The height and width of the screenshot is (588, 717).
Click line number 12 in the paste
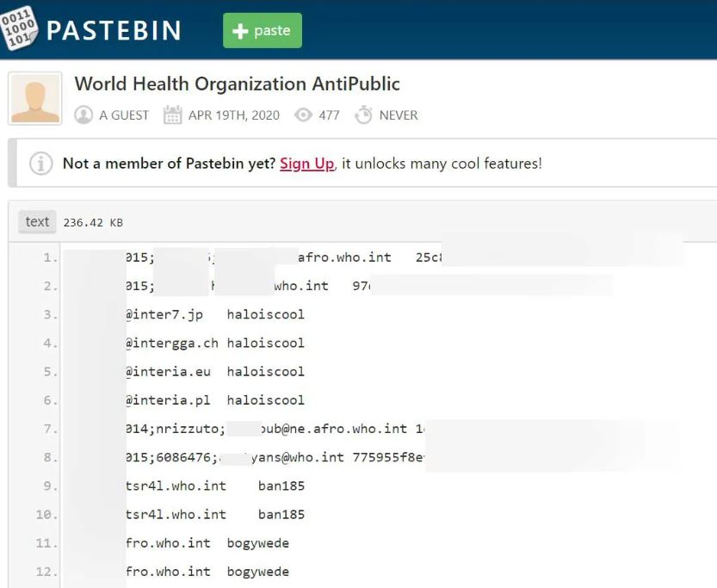point(47,572)
